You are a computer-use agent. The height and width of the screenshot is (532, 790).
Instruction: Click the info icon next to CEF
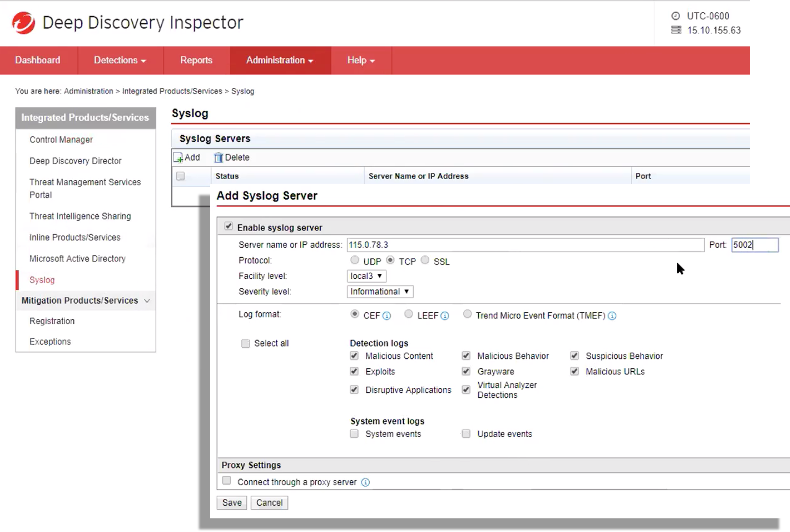tap(387, 316)
